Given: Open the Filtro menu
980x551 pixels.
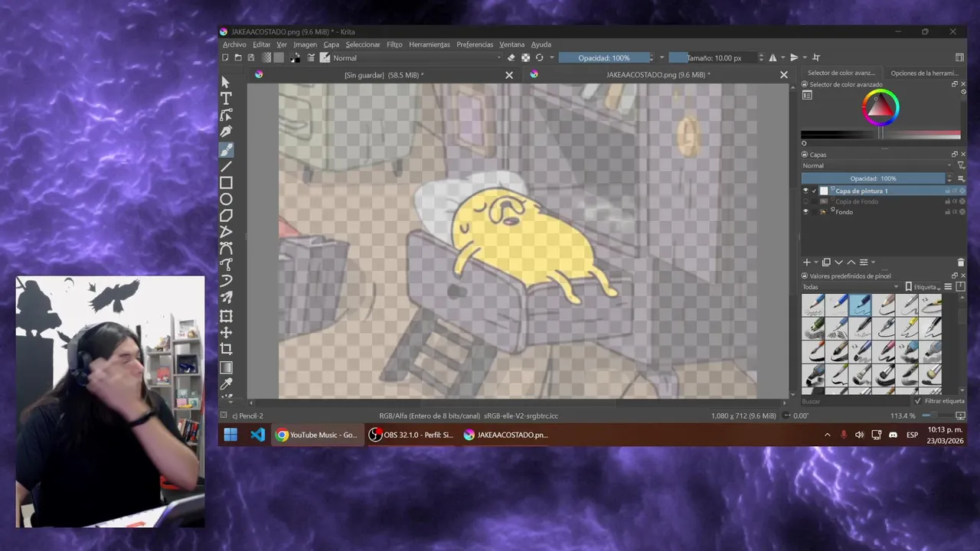Looking at the screenshot, I should click(394, 44).
